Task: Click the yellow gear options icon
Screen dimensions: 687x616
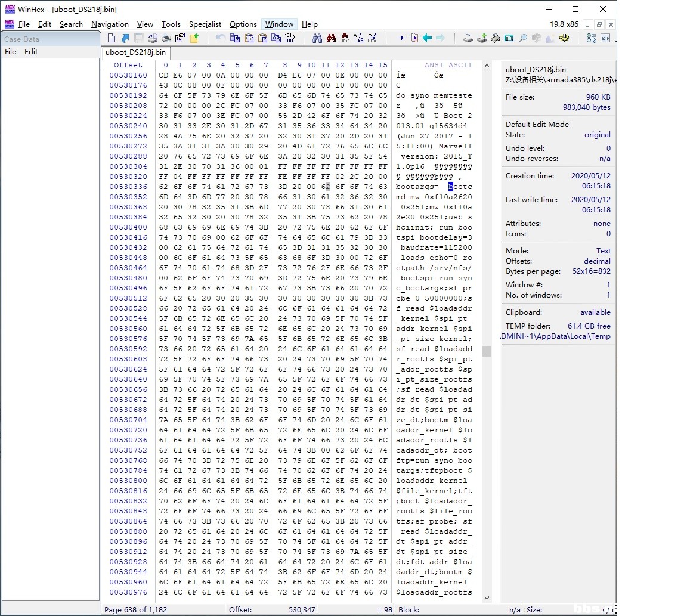Action: pyautogui.click(x=564, y=39)
